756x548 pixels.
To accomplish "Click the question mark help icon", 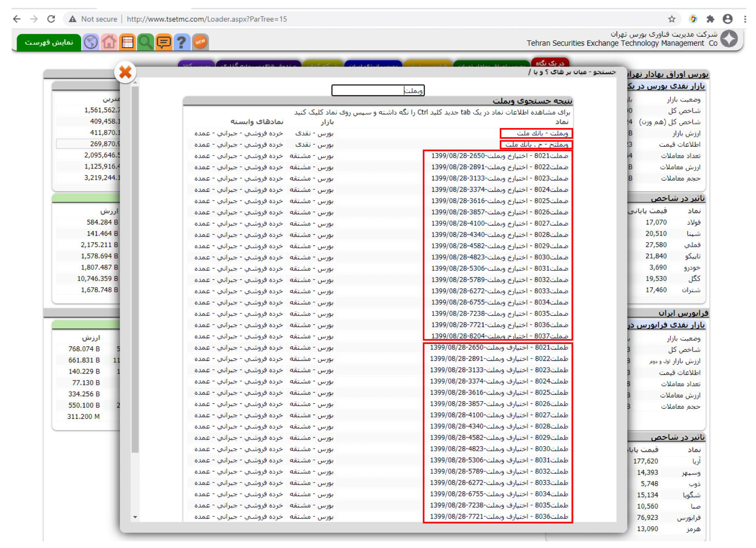I will (x=181, y=42).
